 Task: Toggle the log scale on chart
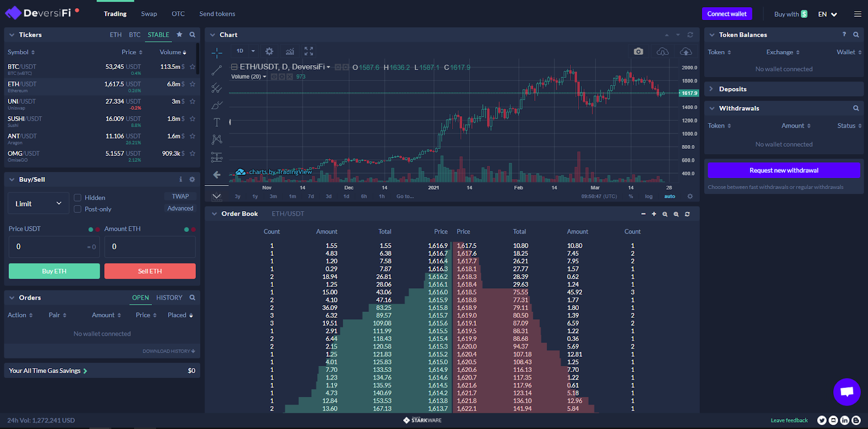(x=649, y=197)
